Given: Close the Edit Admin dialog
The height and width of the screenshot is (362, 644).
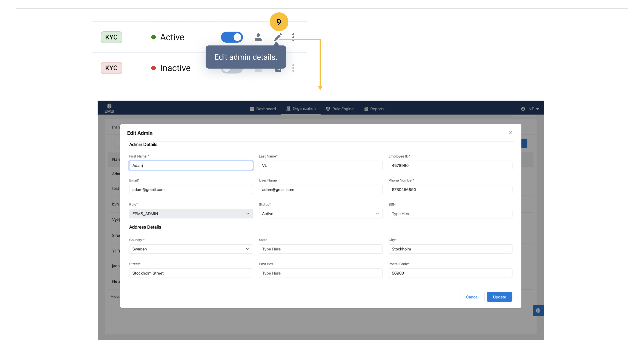Looking at the screenshot, I should [x=510, y=133].
